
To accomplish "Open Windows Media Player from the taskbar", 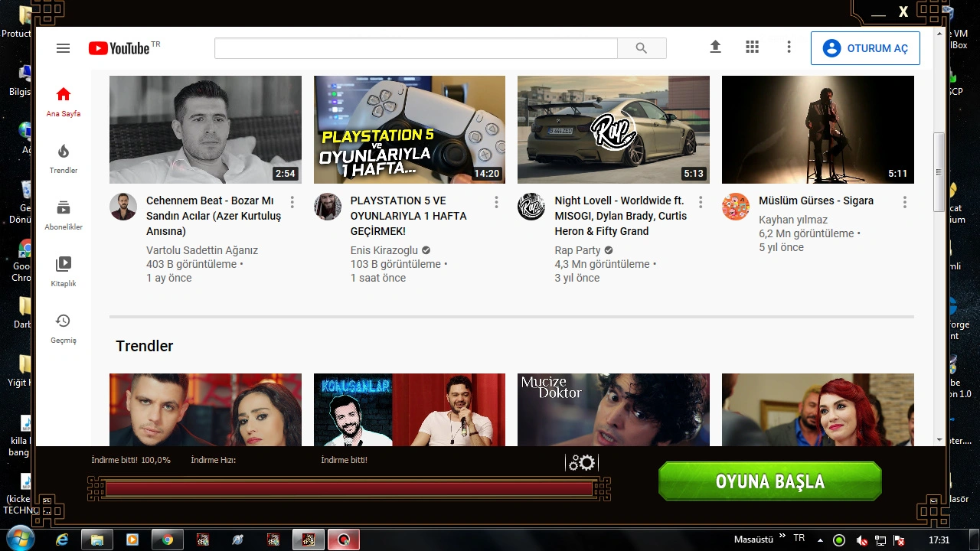I will [x=132, y=540].
